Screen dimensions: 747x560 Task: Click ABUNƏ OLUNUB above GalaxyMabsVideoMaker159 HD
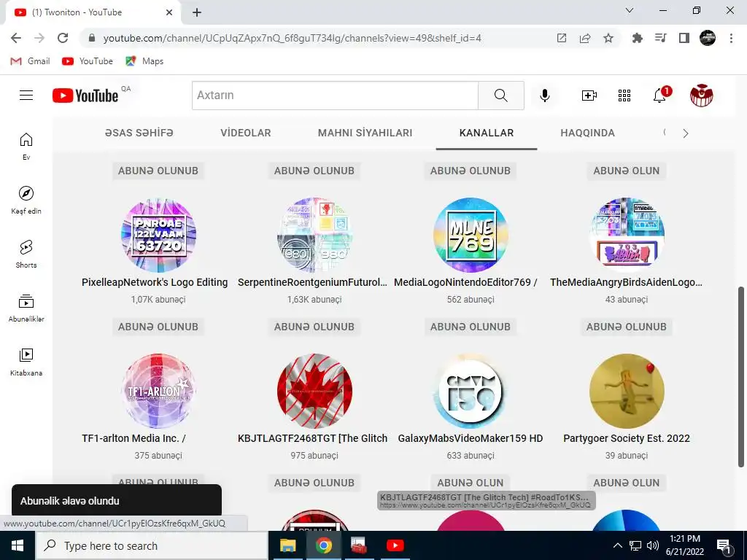(471, 327)
